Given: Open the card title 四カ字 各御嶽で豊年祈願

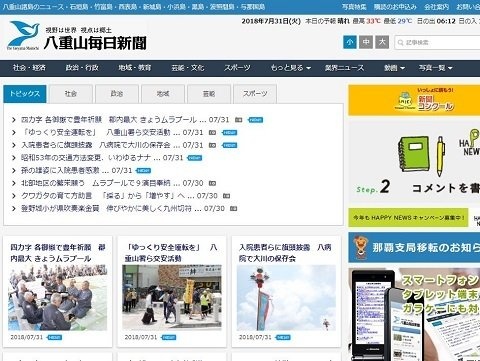Looking at the screenshot, I should [x=58, y=253].
